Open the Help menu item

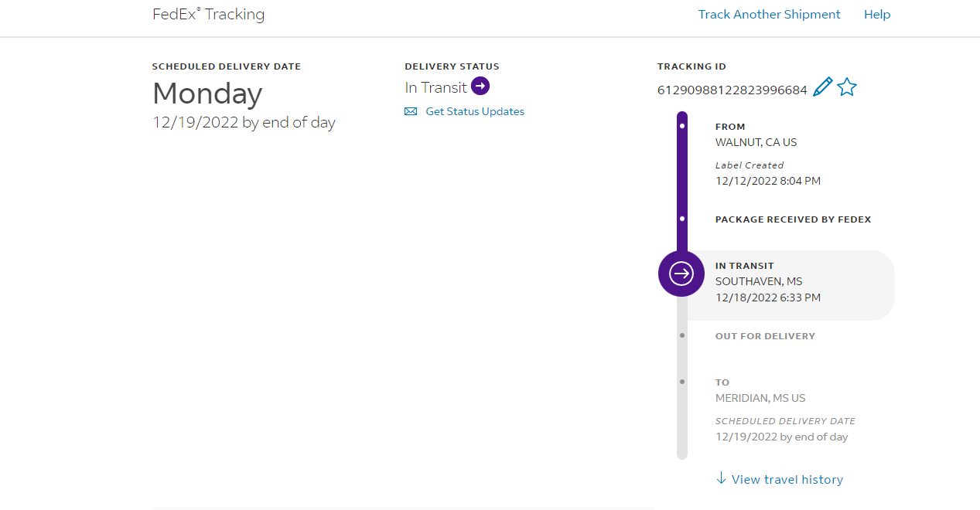tap(877, 15)
